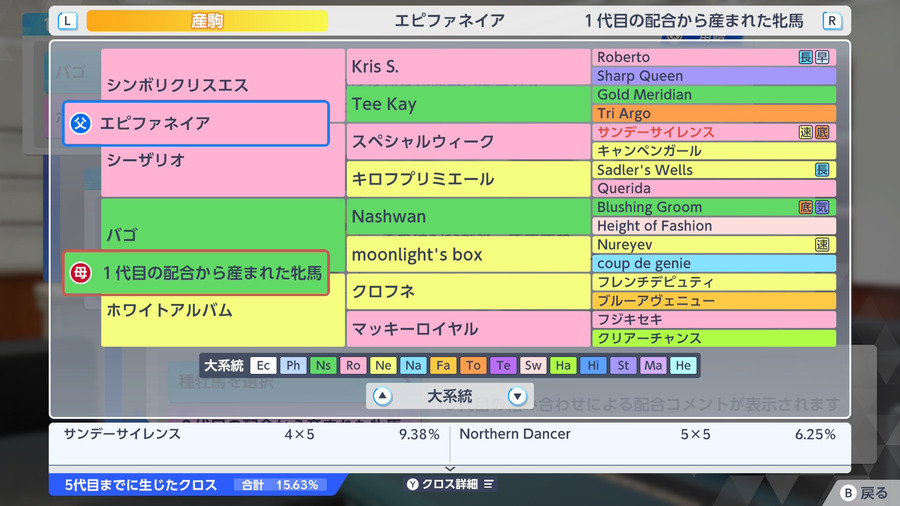Viewport: 900px width, 506px height.
Task: Click the Fa lineage legend chip
Action: [443, 365]
